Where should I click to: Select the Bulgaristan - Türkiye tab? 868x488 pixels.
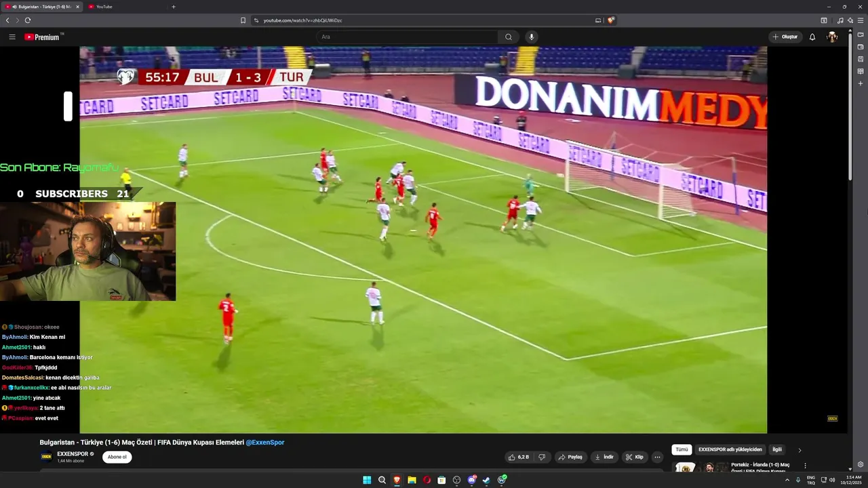[42, 7]
